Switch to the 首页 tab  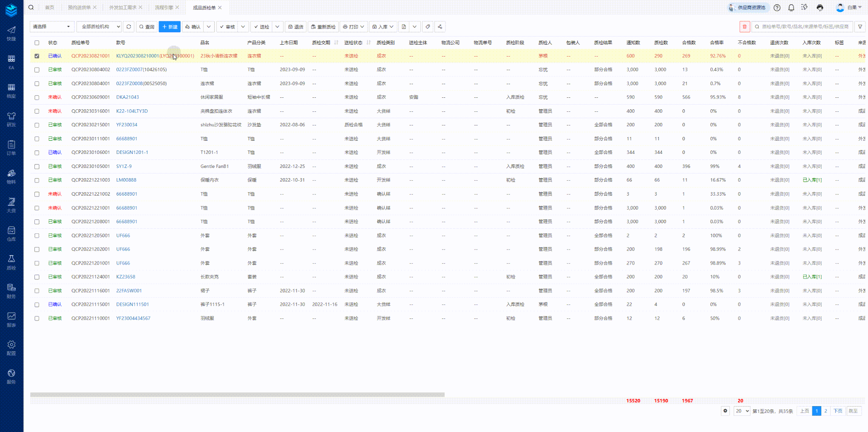[x=50, y=8]
